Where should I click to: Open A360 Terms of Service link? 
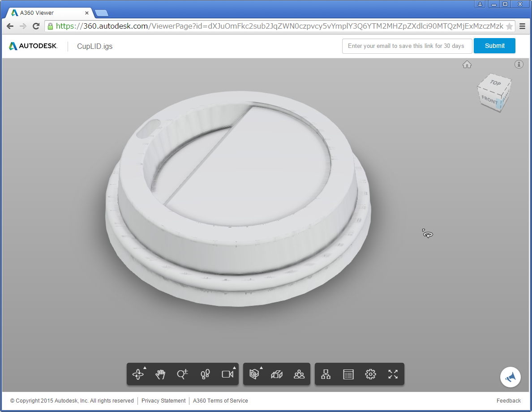[220, 401]
